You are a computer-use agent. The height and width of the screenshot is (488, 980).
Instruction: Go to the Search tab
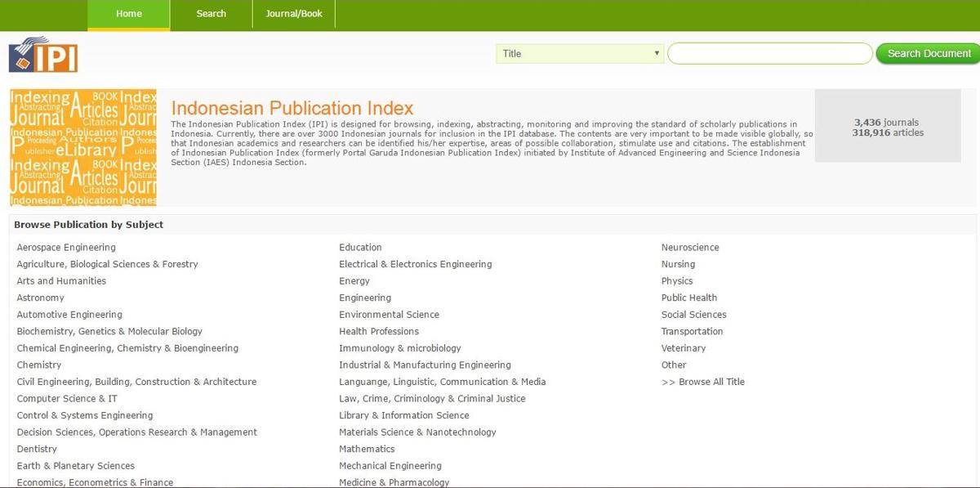click(212, 14)
